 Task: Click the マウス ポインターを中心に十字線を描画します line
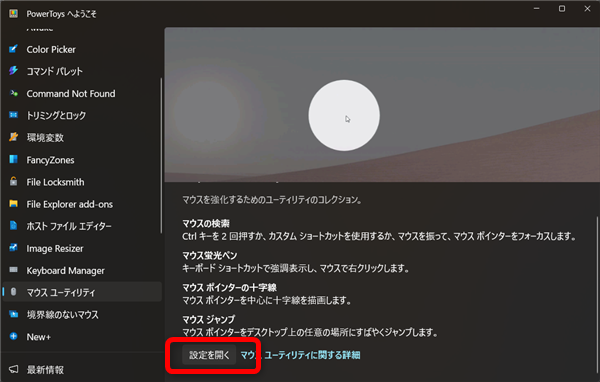(267, 300)
